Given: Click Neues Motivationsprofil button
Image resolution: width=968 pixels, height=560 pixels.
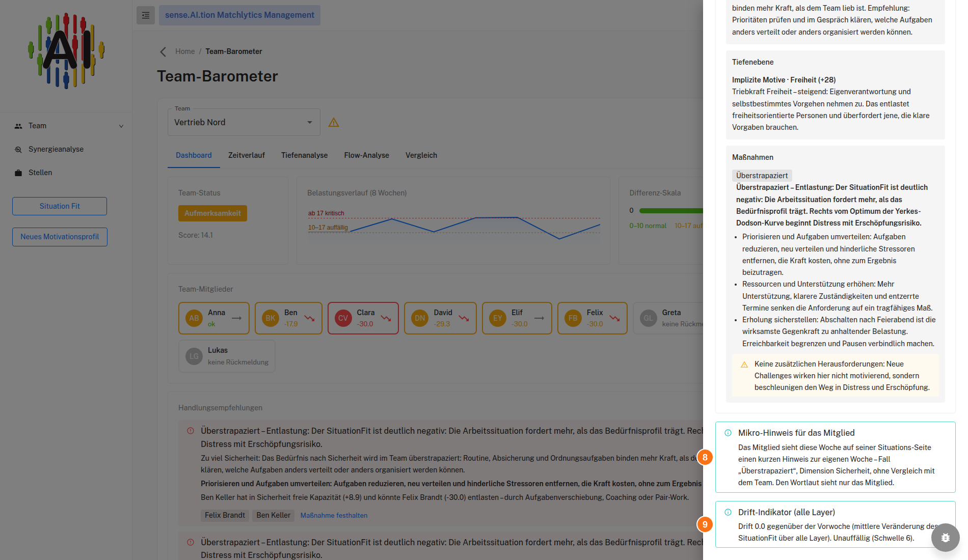Looking at the screenshot, I should point(60,237).
